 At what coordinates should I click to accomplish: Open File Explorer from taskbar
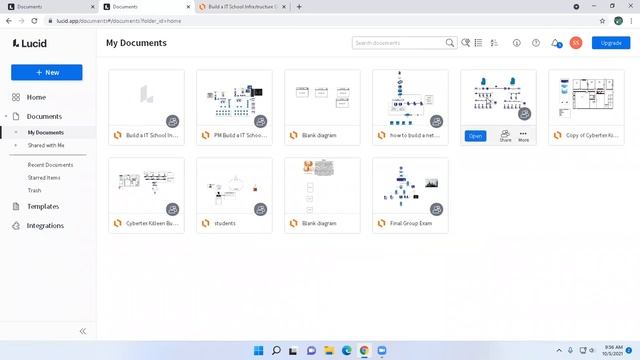329,351
